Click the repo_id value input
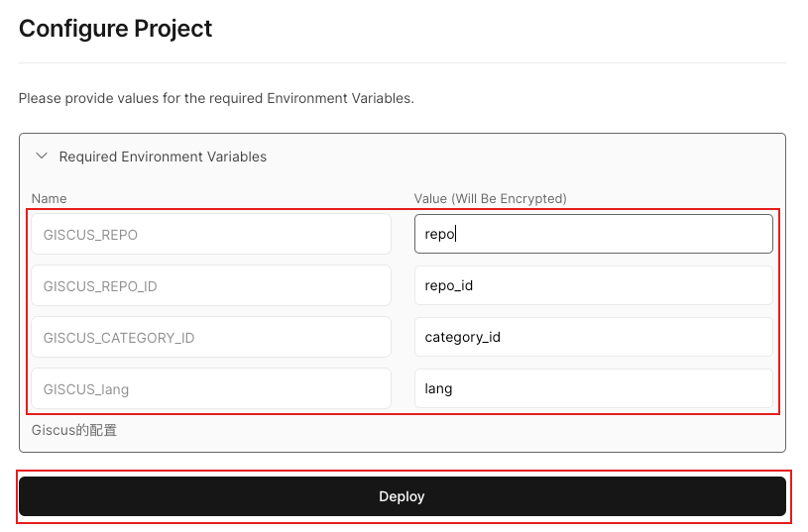Screen dimensions: 808x532 coord(593,286)
